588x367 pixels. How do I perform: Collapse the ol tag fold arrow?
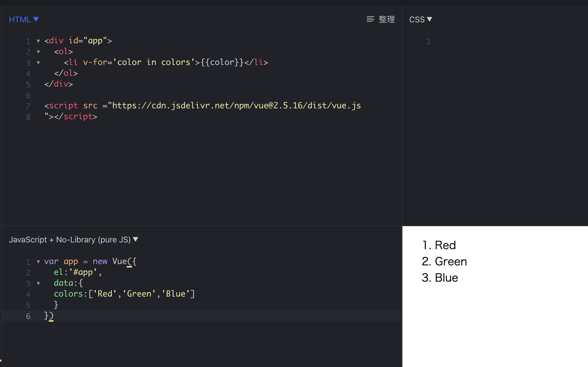tap(38, 52)
